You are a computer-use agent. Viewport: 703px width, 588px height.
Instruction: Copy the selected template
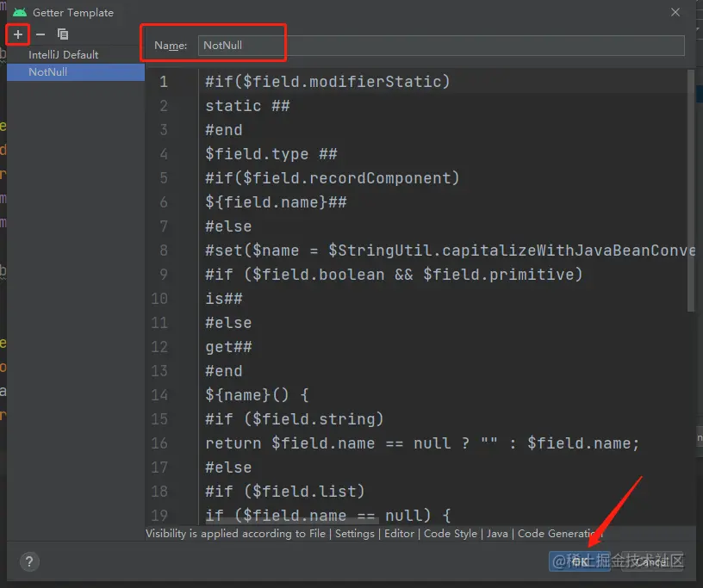tap(63, 34)
